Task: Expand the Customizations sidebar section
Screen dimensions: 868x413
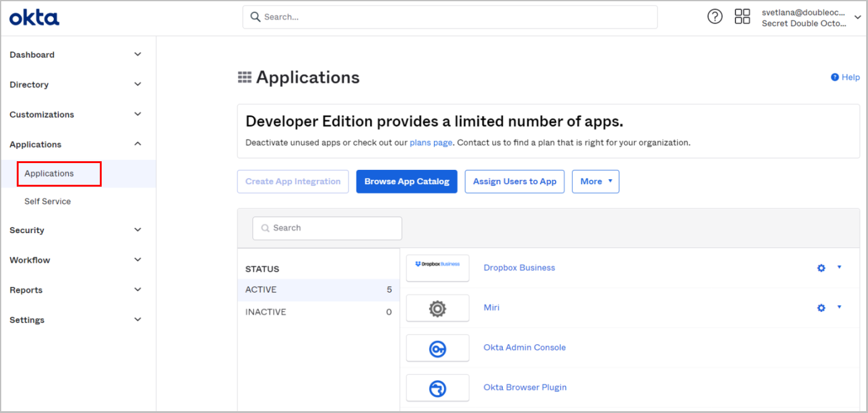Action: coord(138,114)
